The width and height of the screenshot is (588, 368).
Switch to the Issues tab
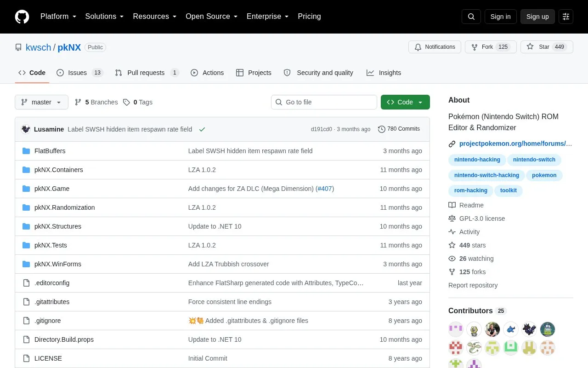(x=80, y=73)
